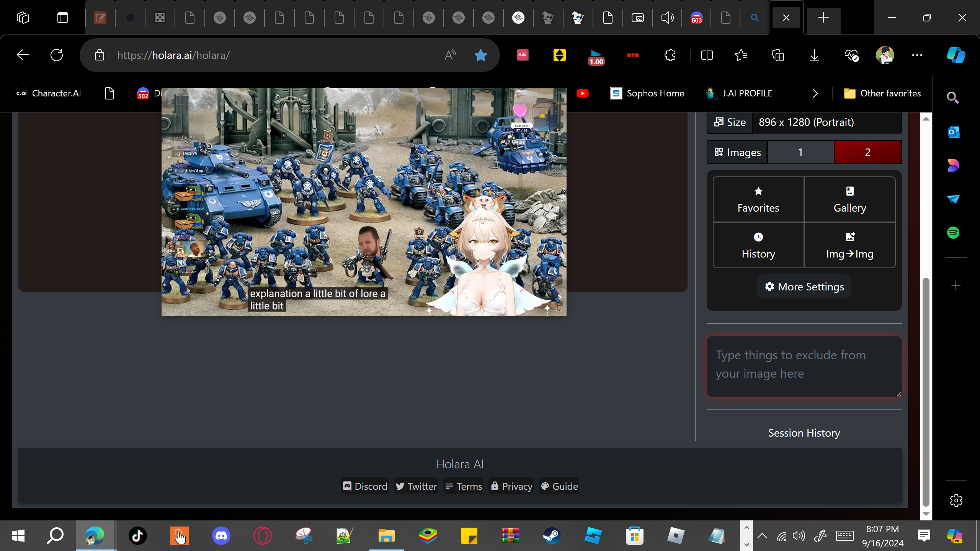Open the Terms link in footer
Viewport: 980px width, 551px height.
464,486
